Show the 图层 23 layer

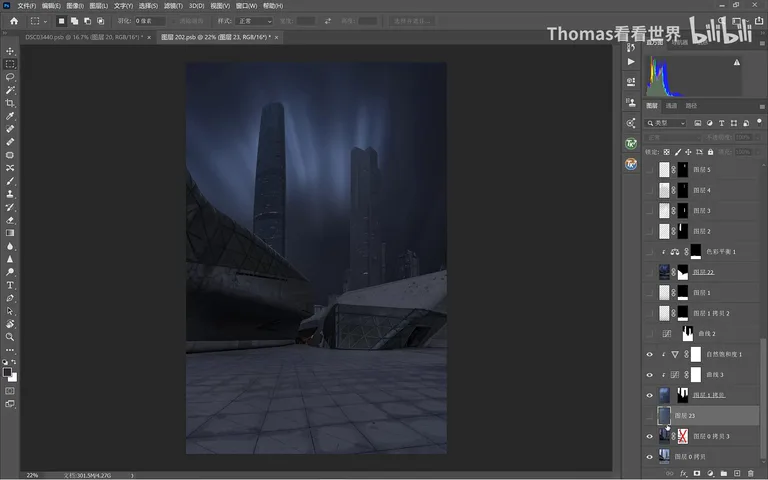(649, 416)
